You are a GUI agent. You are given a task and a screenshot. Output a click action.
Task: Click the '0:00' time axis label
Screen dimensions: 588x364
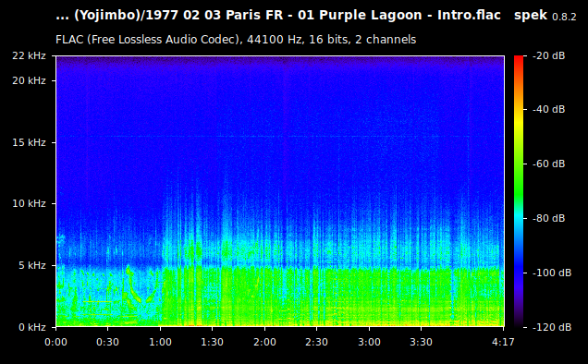pyautogui.click(x=55, y=342)
